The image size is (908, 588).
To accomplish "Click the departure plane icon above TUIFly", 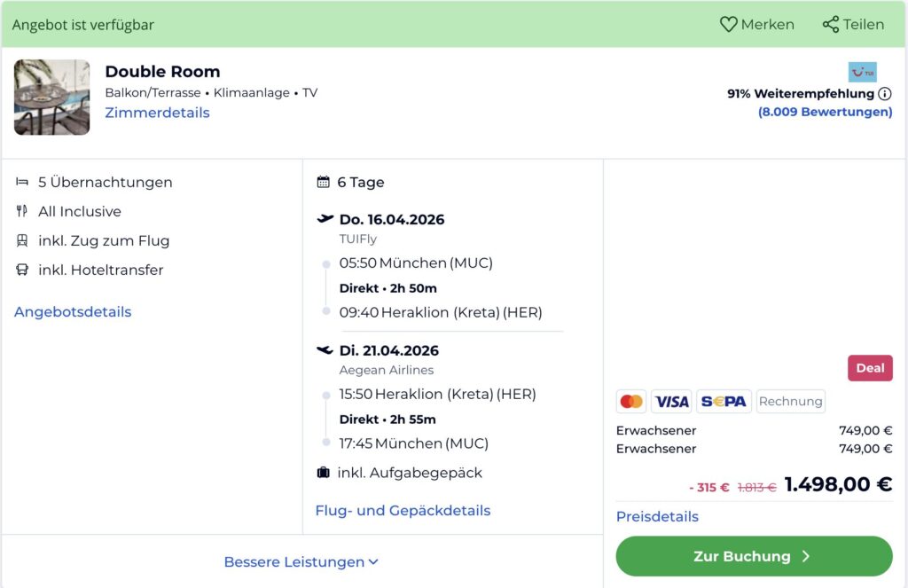I will click(x=325, y=218).
